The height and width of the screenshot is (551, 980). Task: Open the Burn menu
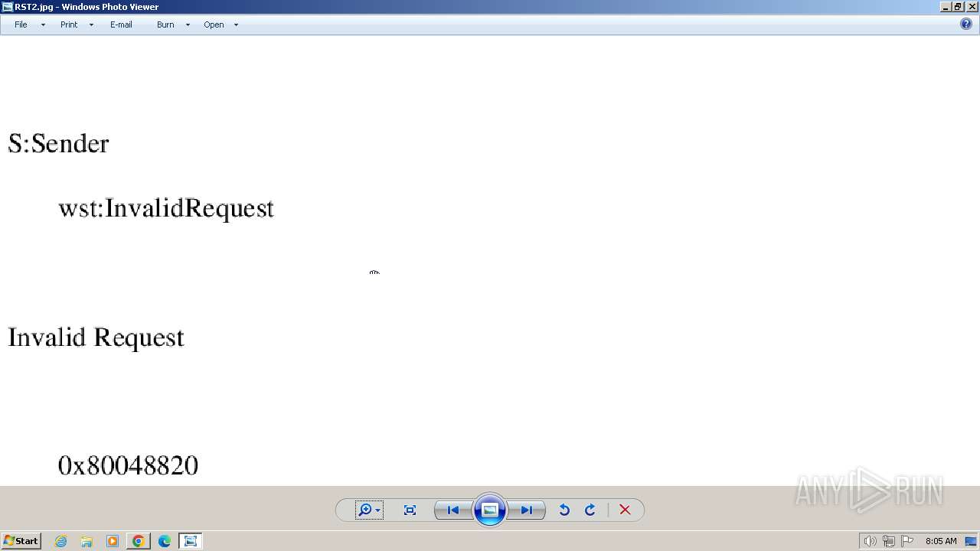tap(165, 24)
